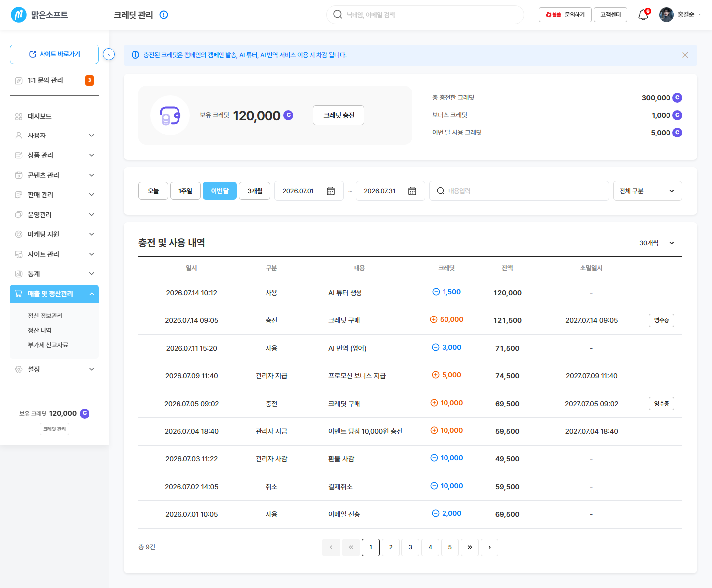
Task: Collapse sidebar with the round arrow button
Action: pyautogui.click(x=109, y=54)
